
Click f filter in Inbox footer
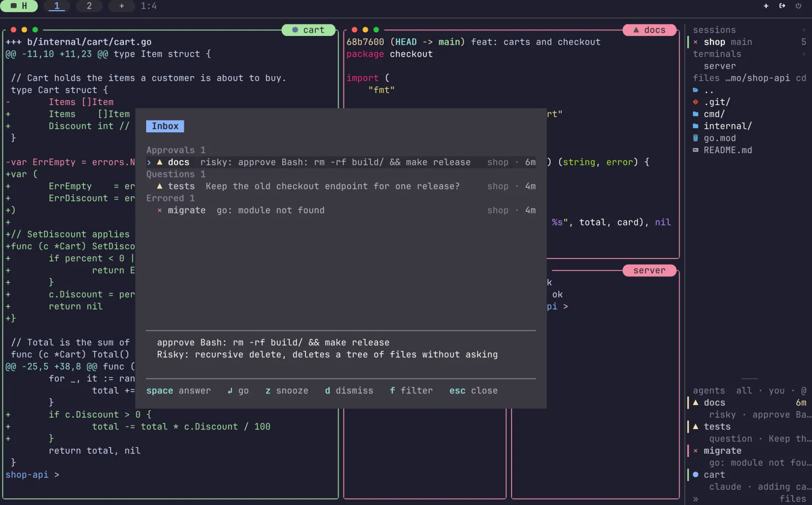[x=411, y=390]
